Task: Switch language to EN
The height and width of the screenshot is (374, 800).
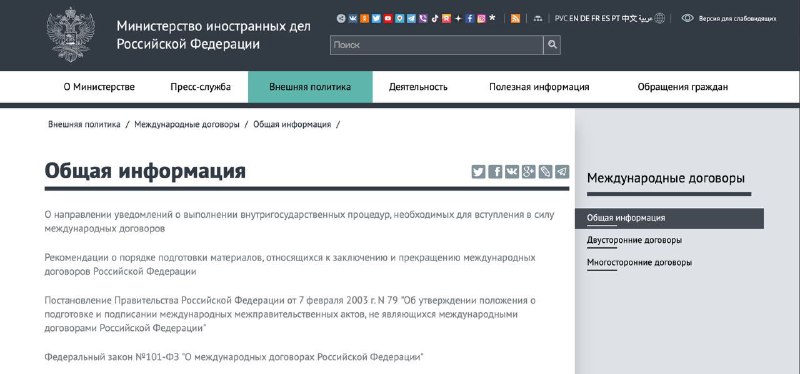Action: pyautogui.click(x=574, y=19)
